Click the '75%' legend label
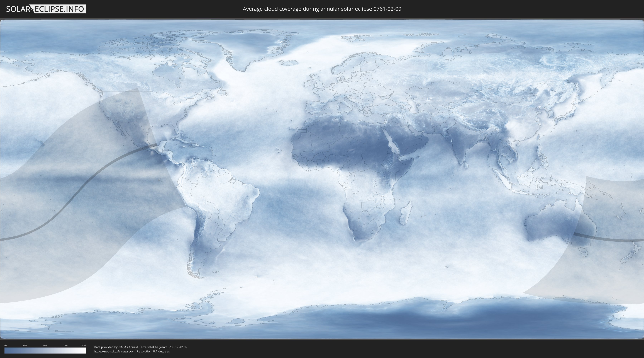The image size is (644, 358). tap(65, 345)
